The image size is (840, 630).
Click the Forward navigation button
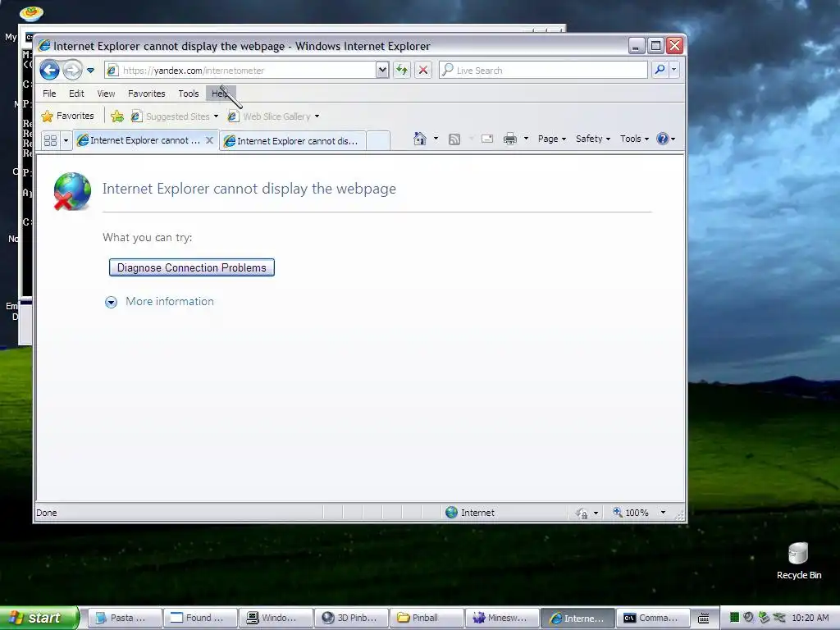point(72,70)
